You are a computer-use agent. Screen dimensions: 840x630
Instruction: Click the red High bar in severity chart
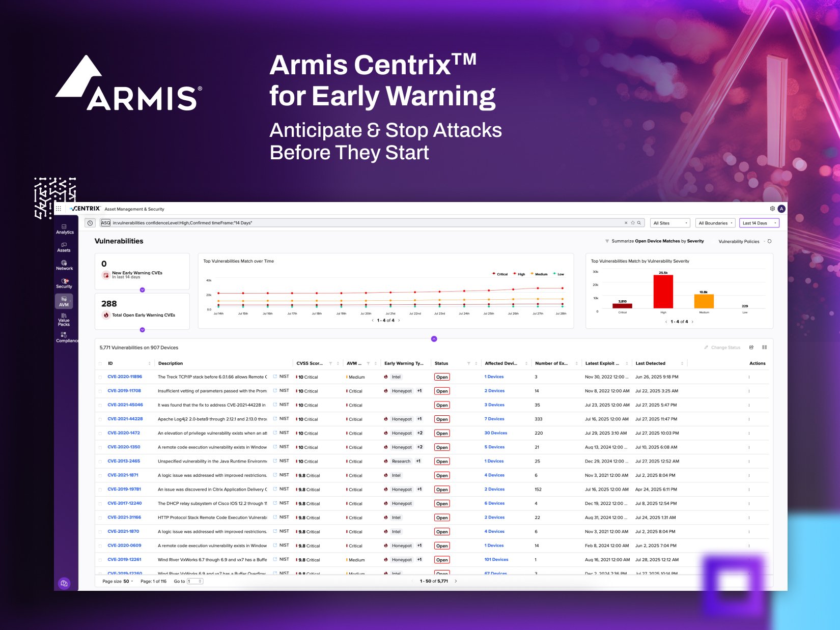coord(663,292)
